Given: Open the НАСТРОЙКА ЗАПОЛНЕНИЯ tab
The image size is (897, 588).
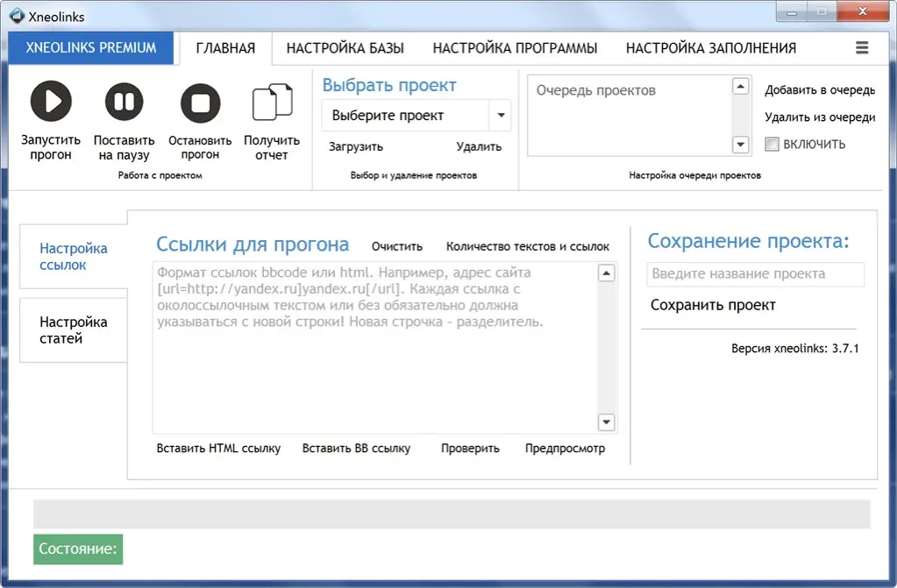Looking at the screenshot, I should pos(710,48).
